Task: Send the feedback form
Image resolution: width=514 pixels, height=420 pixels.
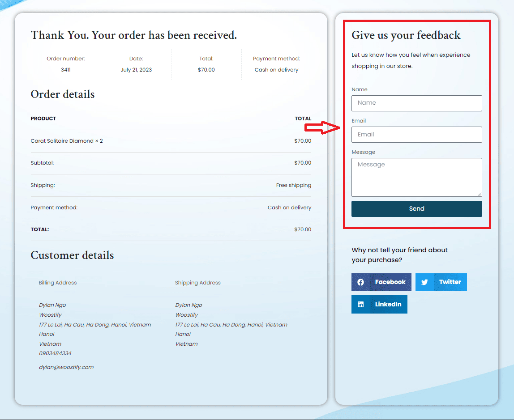Action: tap(417, 209)
